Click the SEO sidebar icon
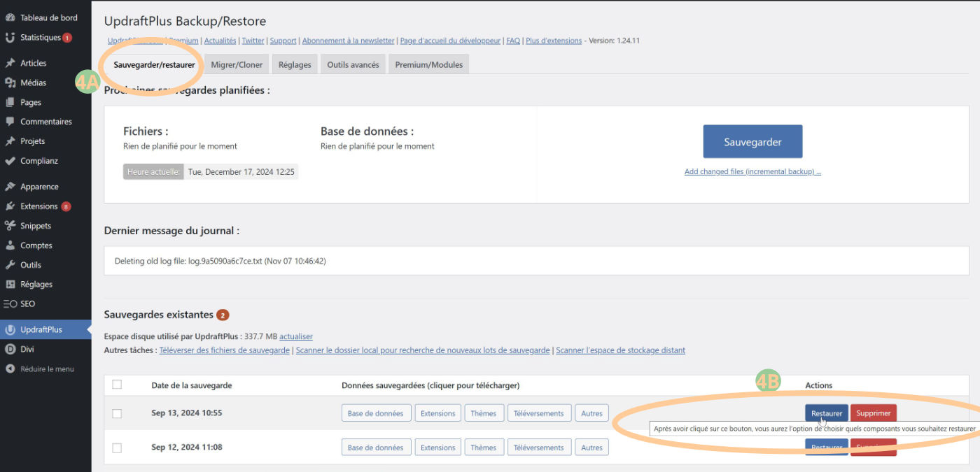The width and height of the screenshot is (980, 472). [x=10, y=304]
